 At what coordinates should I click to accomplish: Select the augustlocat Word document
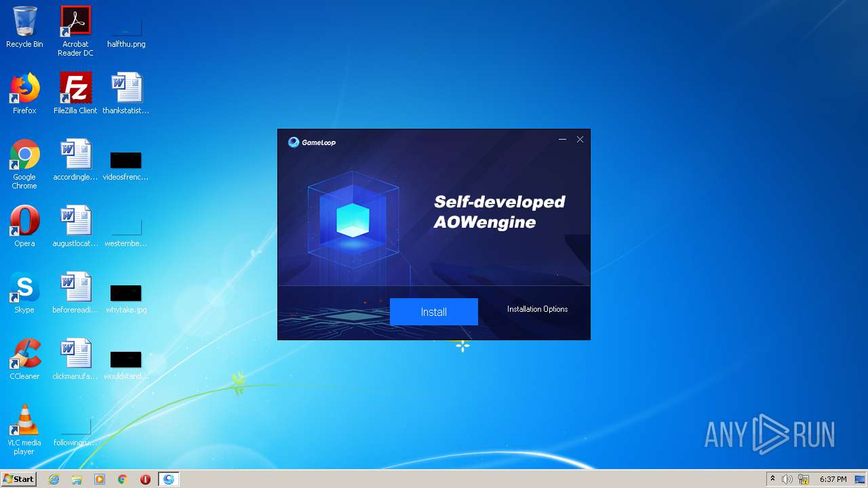pos(75,226)
